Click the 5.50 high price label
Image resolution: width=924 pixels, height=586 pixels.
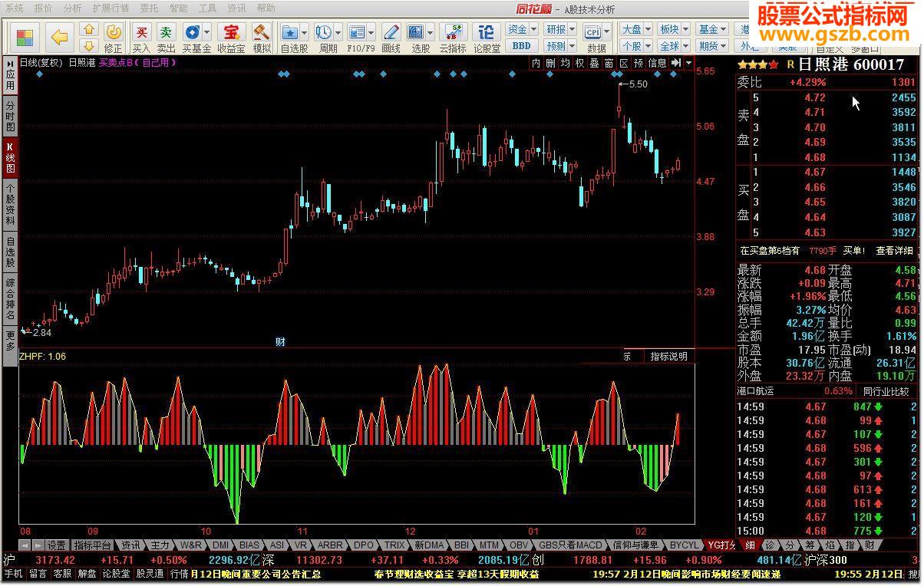coord(639,84)
